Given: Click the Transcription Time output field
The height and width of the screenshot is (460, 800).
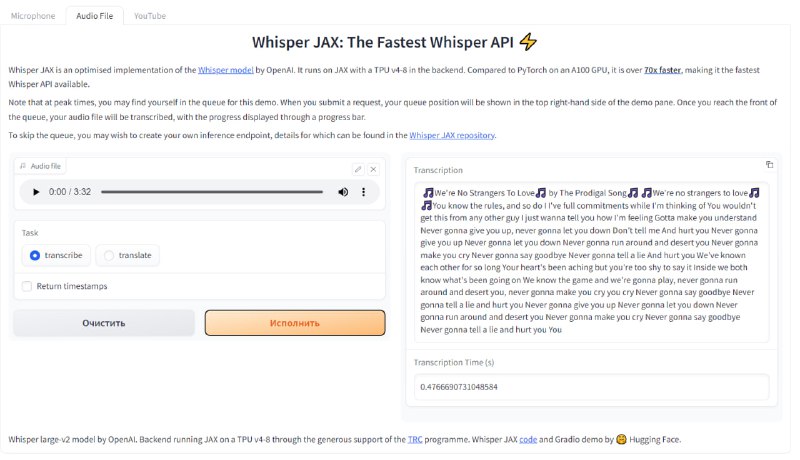Looking at the screenshot, I should click(591, 387).
